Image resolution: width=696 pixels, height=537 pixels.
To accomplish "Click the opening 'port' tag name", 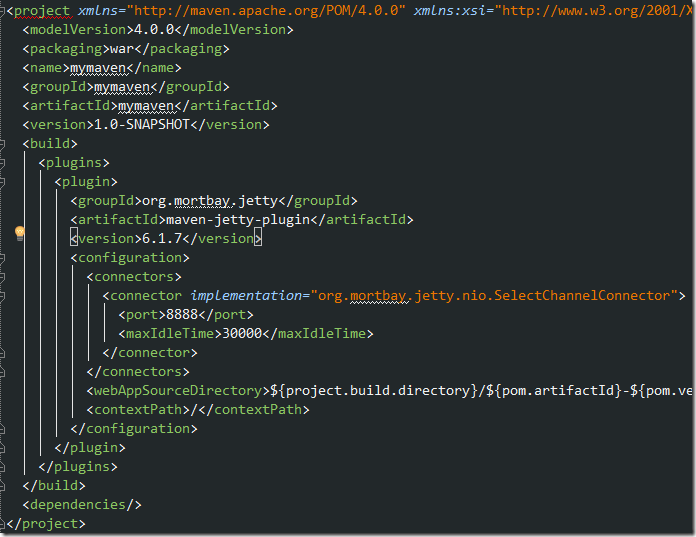I will point(142,315).
